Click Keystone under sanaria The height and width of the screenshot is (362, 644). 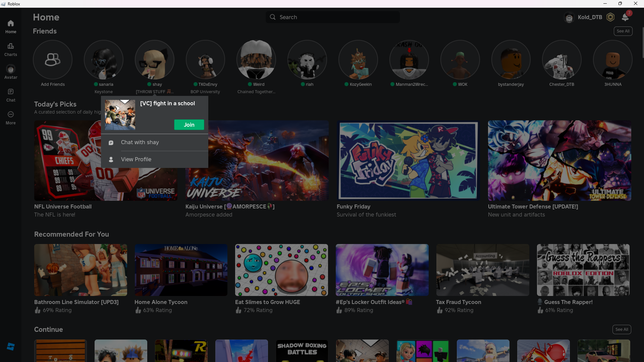[104, 92]
